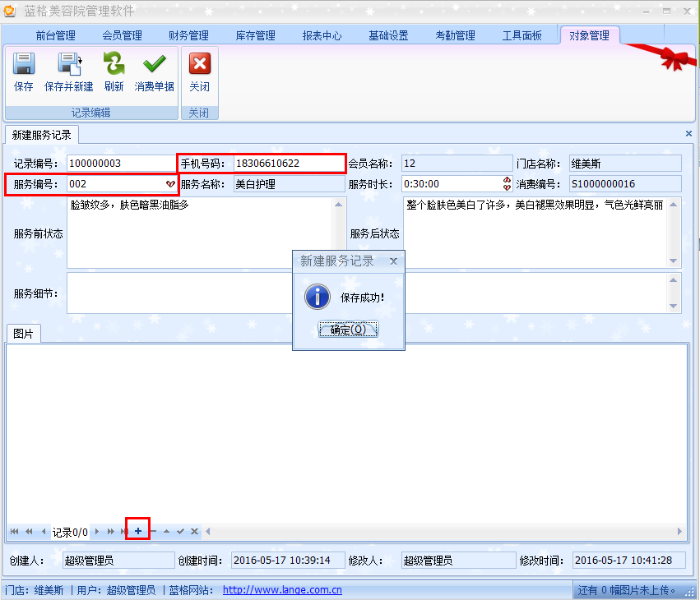Select the 图片 tab

tap(23, 334)
